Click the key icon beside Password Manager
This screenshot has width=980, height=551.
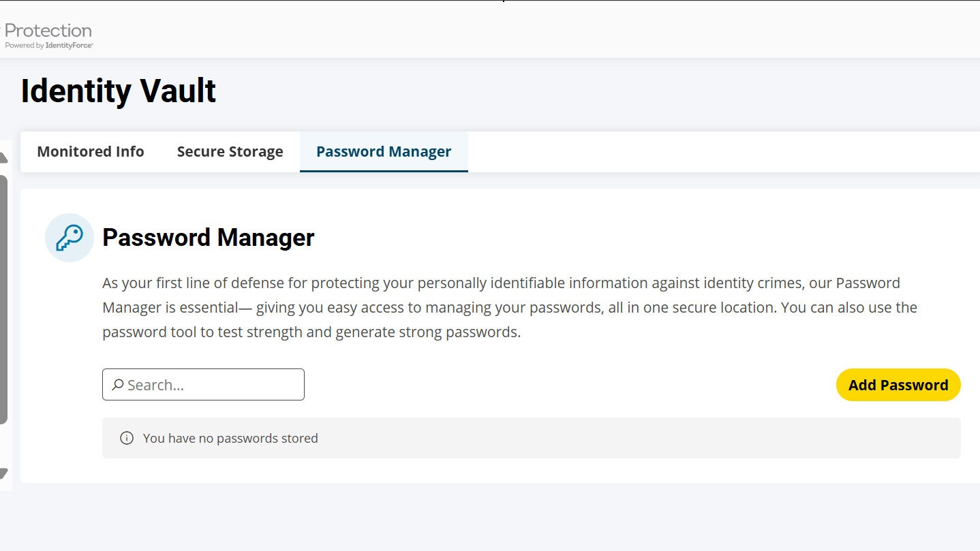tap(69, 238)
